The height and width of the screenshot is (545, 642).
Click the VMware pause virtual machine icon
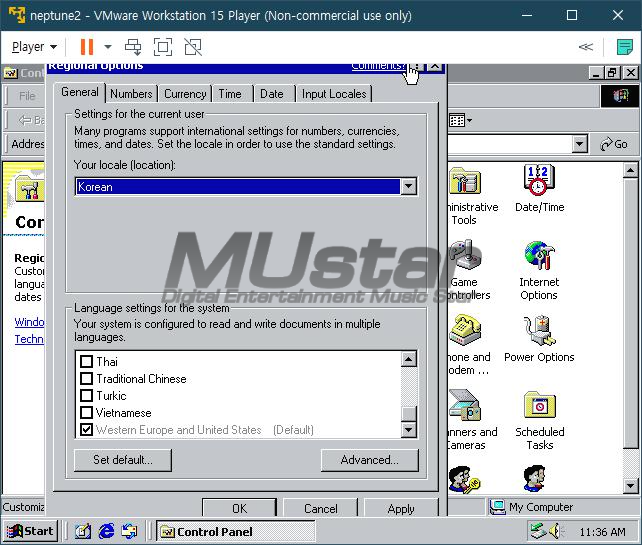click(87, 47)
